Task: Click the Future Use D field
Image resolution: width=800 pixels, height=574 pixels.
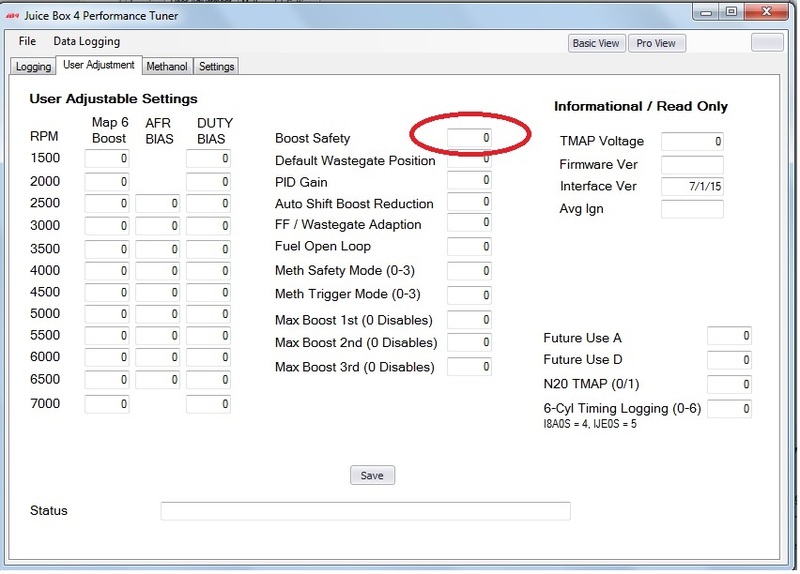Action: tap(729, 360)
